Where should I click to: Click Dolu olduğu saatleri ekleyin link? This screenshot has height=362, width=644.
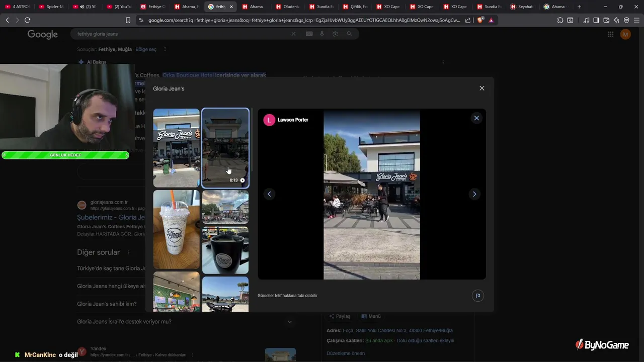(x=425, y=340)
